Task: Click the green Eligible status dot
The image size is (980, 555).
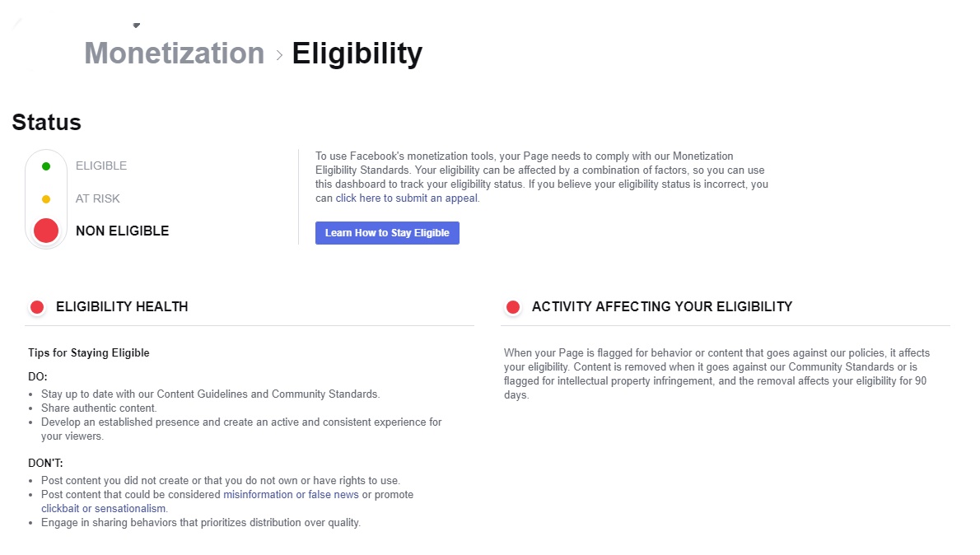Action: (x=46, y=166)
